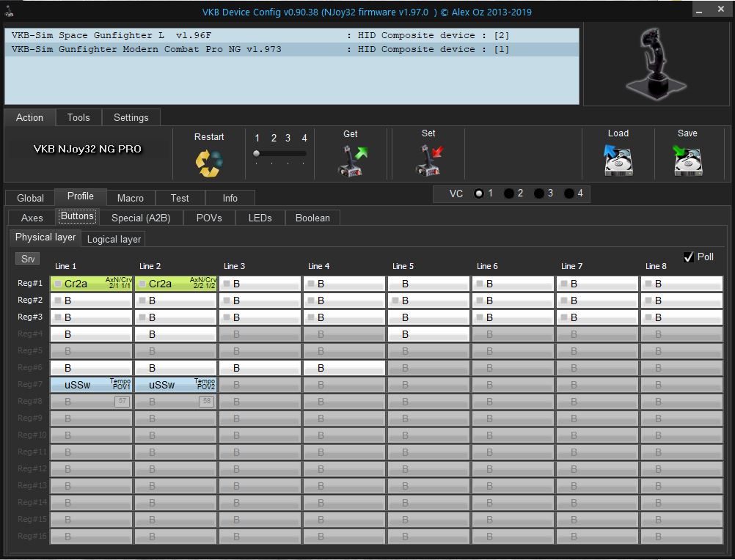Click the Restart recycle-arrows icon

pos(209,162)
